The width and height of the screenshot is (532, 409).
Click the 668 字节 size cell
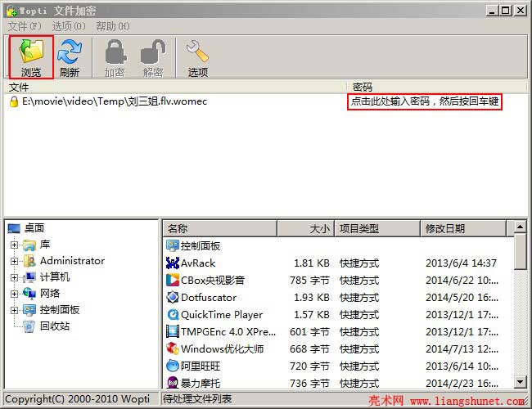309,349
